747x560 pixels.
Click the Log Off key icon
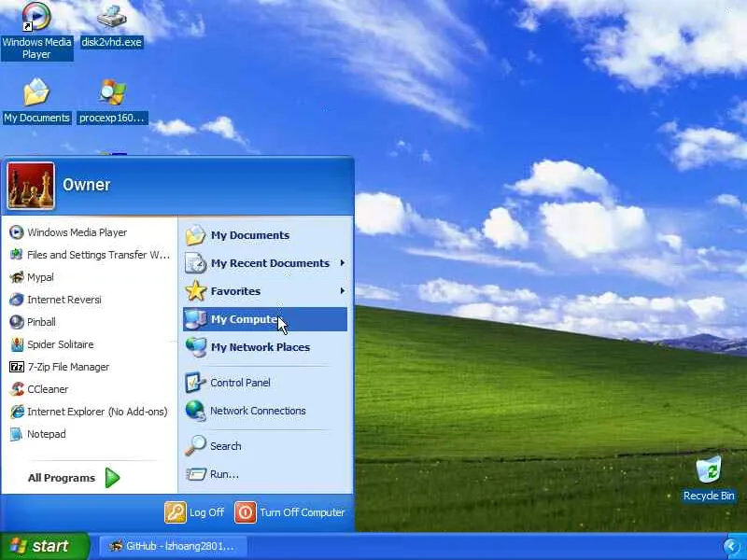[x=176, y=512]
